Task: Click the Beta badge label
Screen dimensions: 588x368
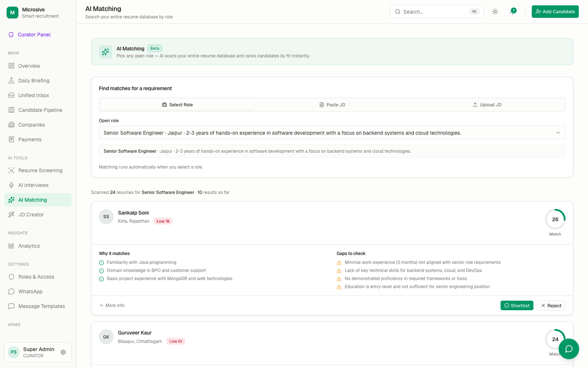Action: 155,48
